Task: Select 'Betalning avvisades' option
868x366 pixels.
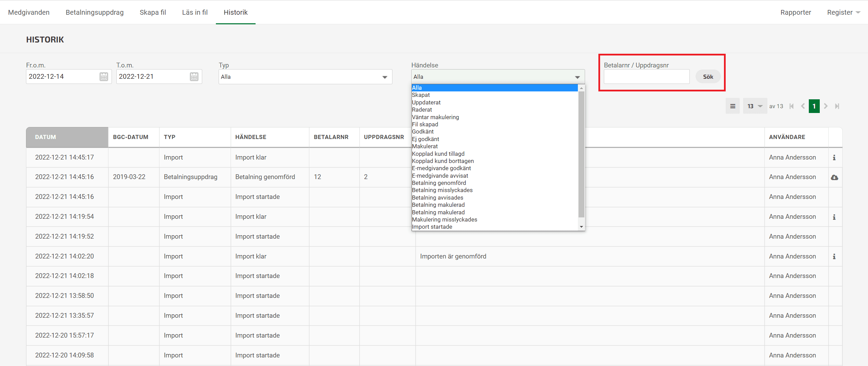Action: click(x=494, y=198)
